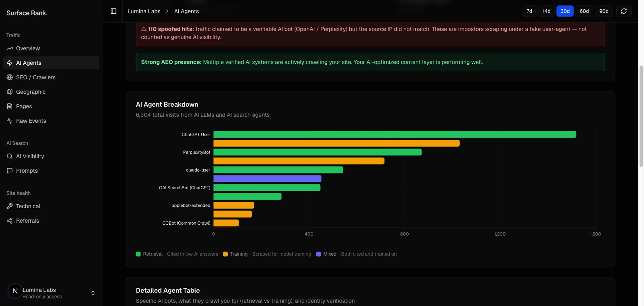Click the spoofed hits warning triangle icon

pos(144,29)
